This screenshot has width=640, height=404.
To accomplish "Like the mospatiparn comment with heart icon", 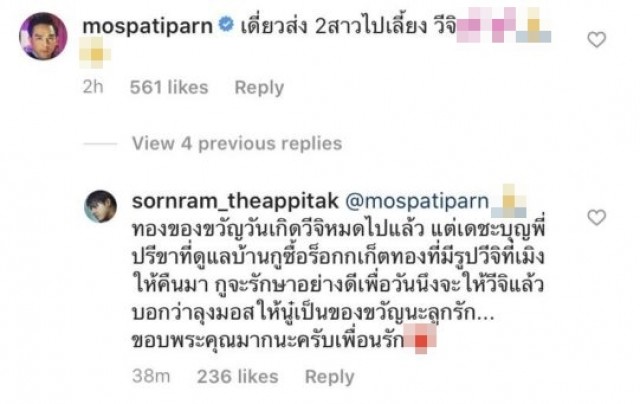I will 596,40.
